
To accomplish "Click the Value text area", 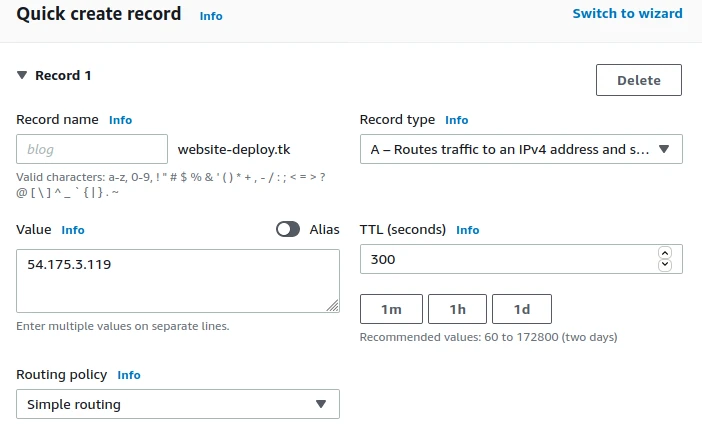I will point(178,281).
